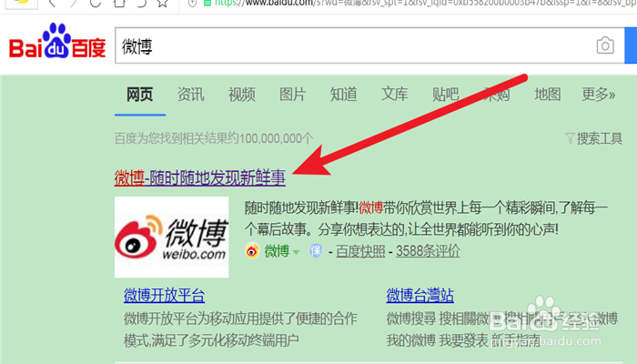Select the 网页 tab
Screen dimensions: 637x364
coord(140,95)
